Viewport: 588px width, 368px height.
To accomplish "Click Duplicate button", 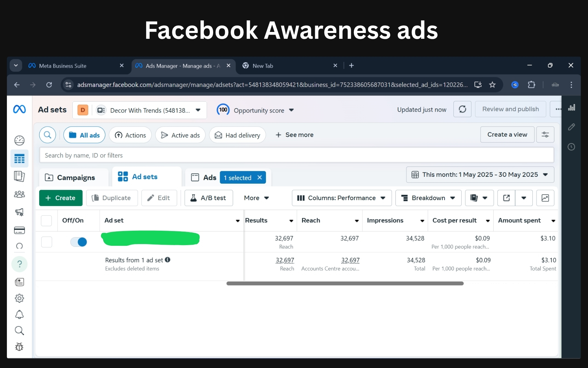I will coord(112,198).
